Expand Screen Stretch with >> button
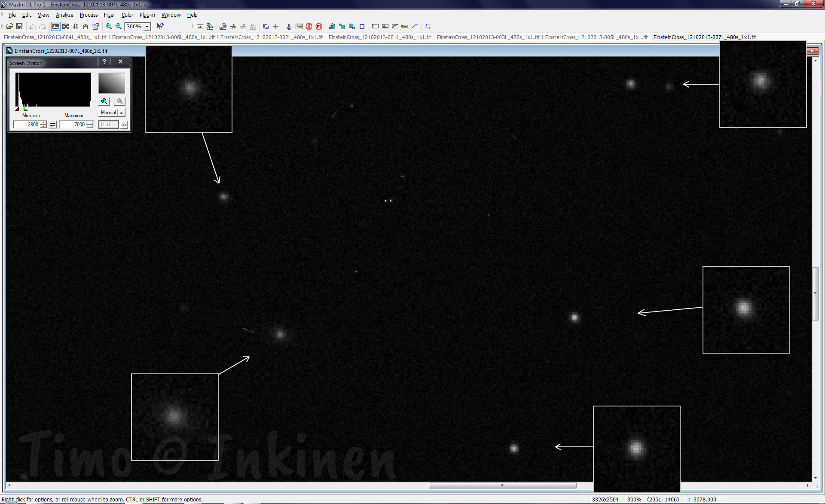The width and height of the screenshot is (825, 504). (x=124, y=125)
